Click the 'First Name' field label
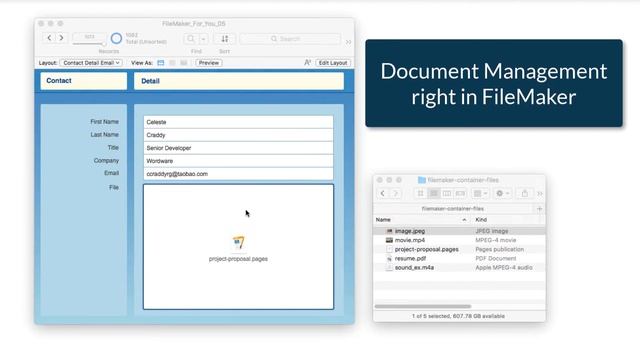Viewport: 640px width, 360px height. 104,122
